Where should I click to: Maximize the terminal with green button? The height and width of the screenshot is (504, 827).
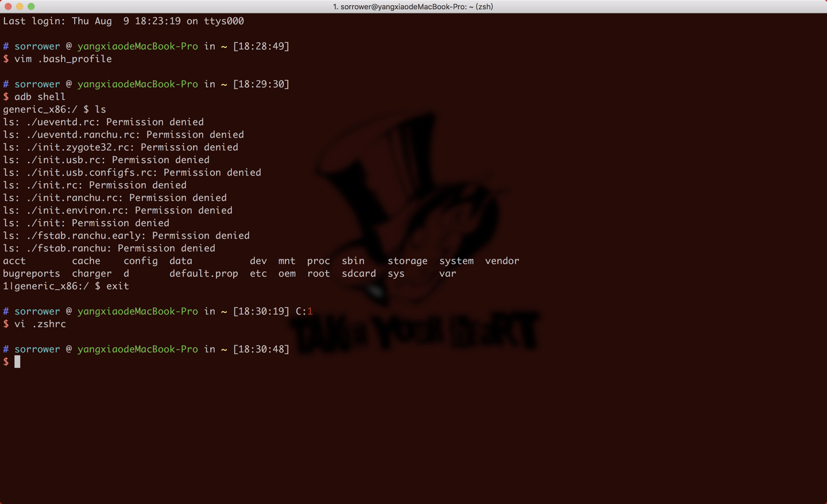pos(31,6)
